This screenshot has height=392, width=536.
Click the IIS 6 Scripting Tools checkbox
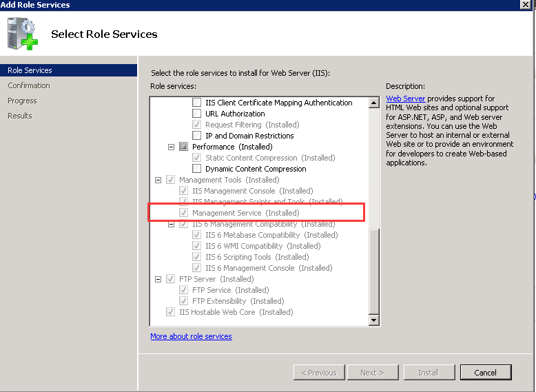pos(196,257)
